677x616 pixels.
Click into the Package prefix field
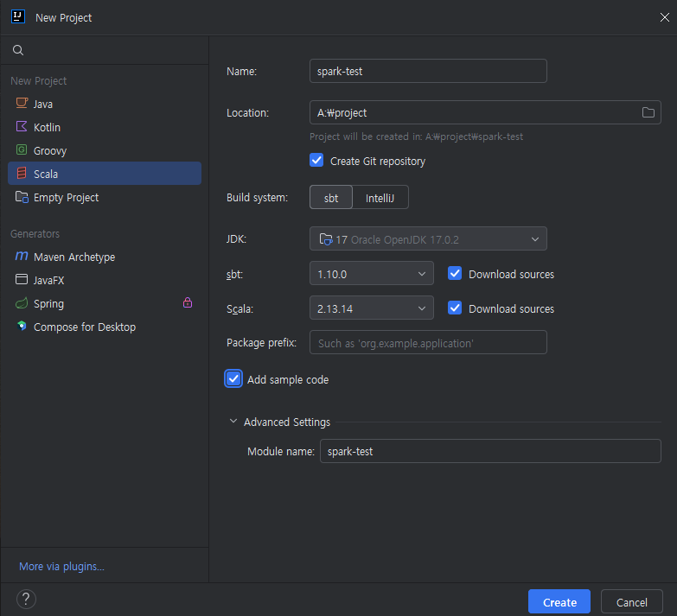tap(428, 342)
